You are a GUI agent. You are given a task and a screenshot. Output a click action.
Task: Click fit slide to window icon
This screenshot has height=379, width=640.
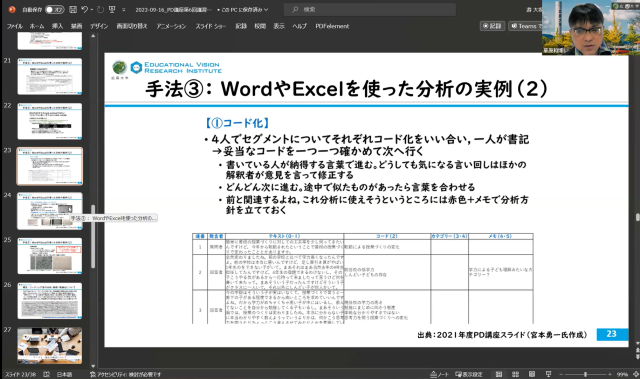[635, 374]
